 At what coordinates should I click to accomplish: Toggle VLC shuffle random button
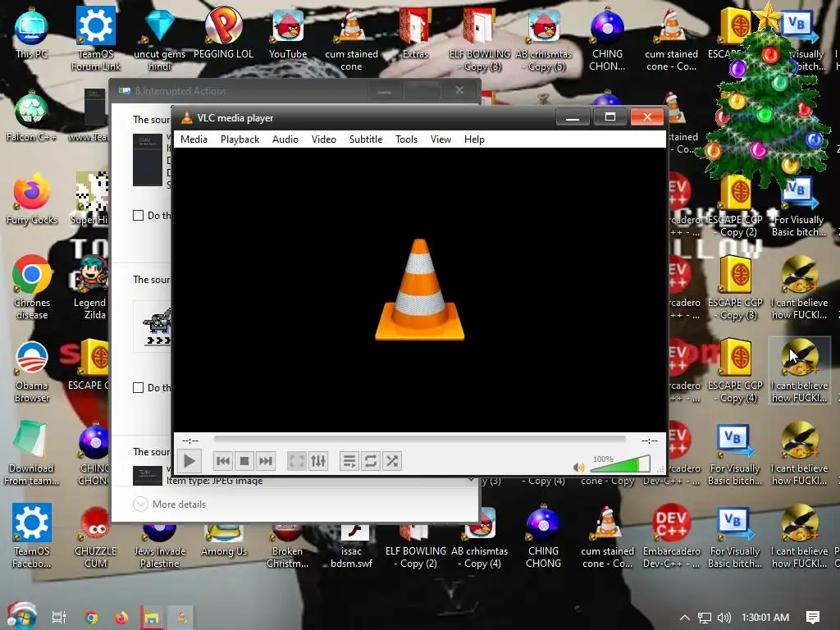click(x=392, y=461)
